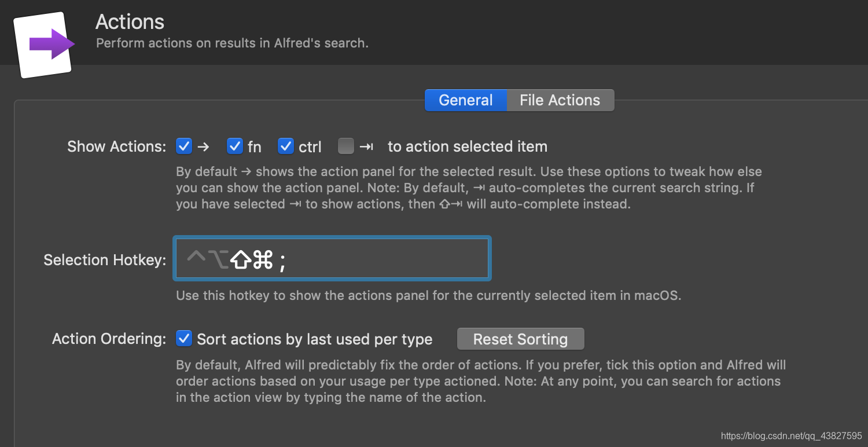Click the shift symbol in the hotkey field
The width and height of the screenshot is (868, 447).
coord(241,260)
